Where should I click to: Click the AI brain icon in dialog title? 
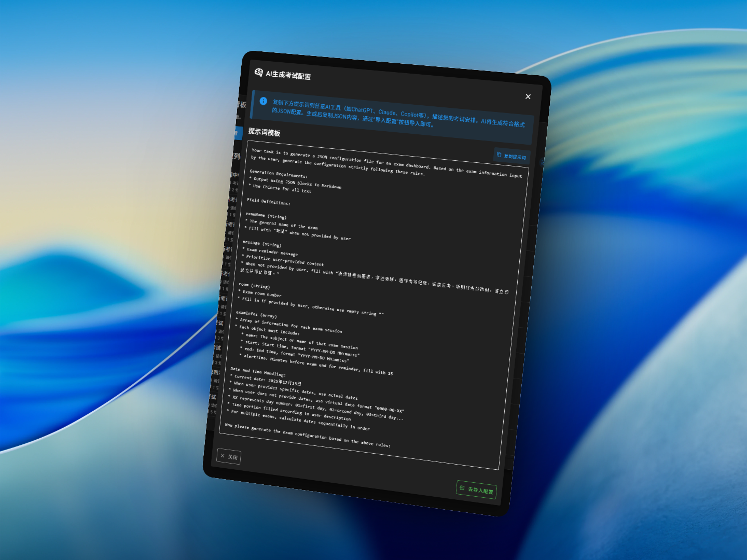258,72
